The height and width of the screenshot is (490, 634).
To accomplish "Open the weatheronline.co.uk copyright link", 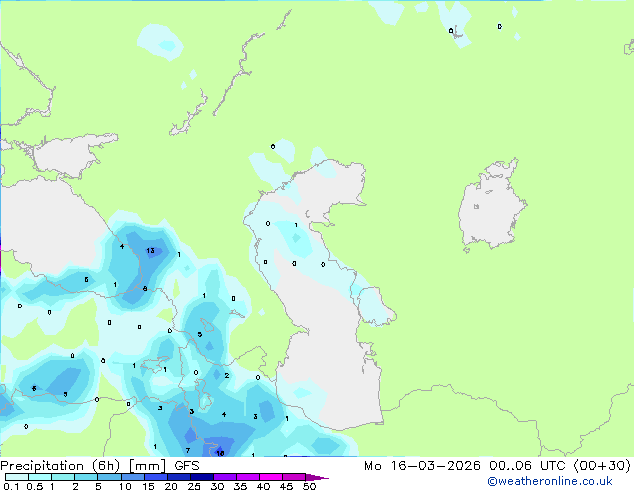I will click(x=550, y=481).
